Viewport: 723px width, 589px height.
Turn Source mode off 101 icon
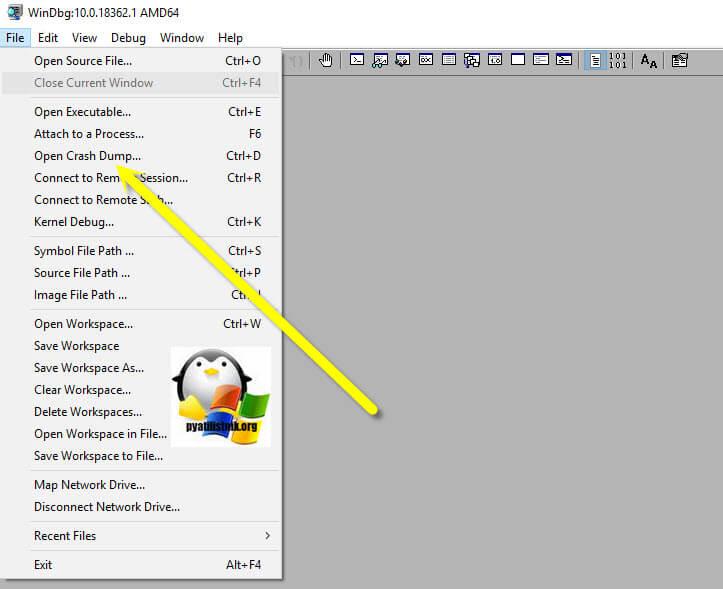[x=617, y=60]
